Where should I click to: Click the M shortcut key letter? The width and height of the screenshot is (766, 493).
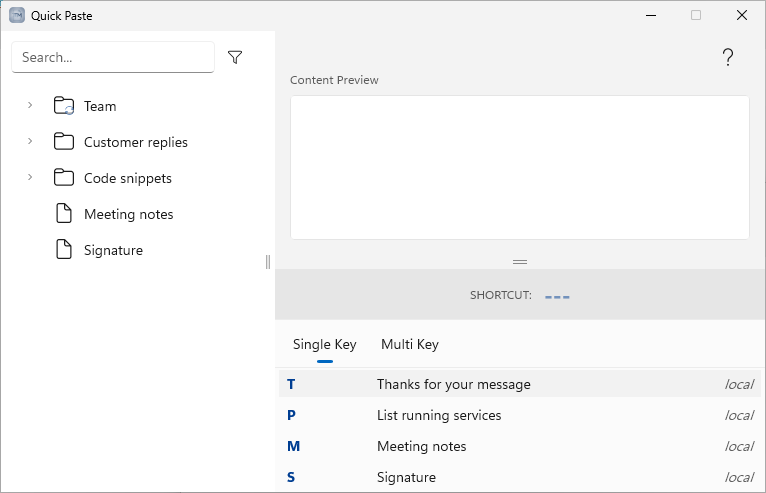click(x=293, y=446)
